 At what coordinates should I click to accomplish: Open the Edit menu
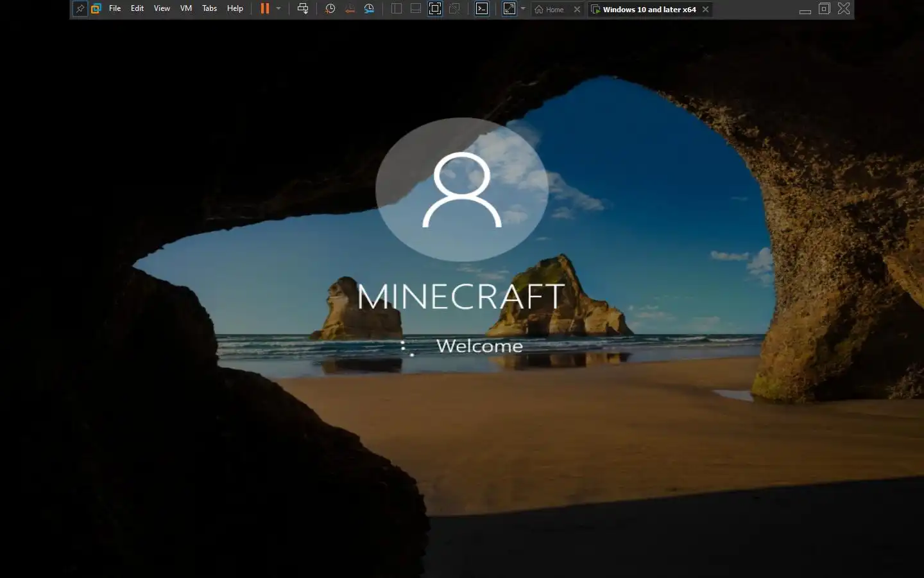coord(137,8)
